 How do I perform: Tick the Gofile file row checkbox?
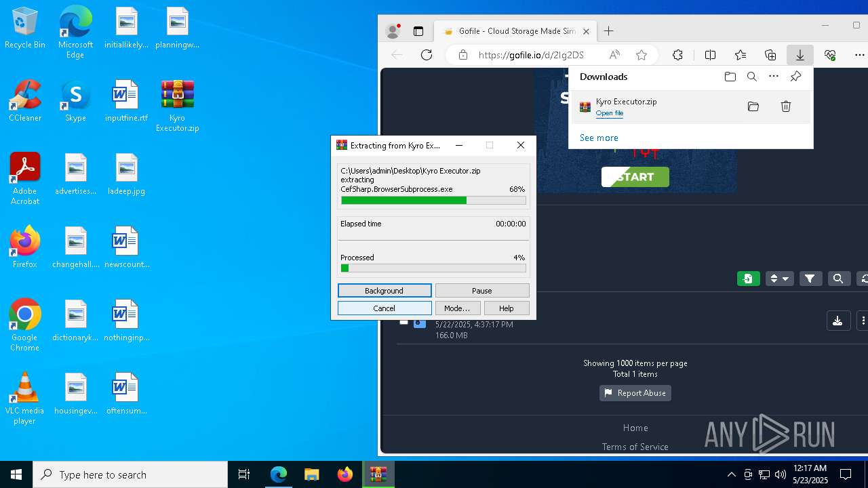point(403,321)
